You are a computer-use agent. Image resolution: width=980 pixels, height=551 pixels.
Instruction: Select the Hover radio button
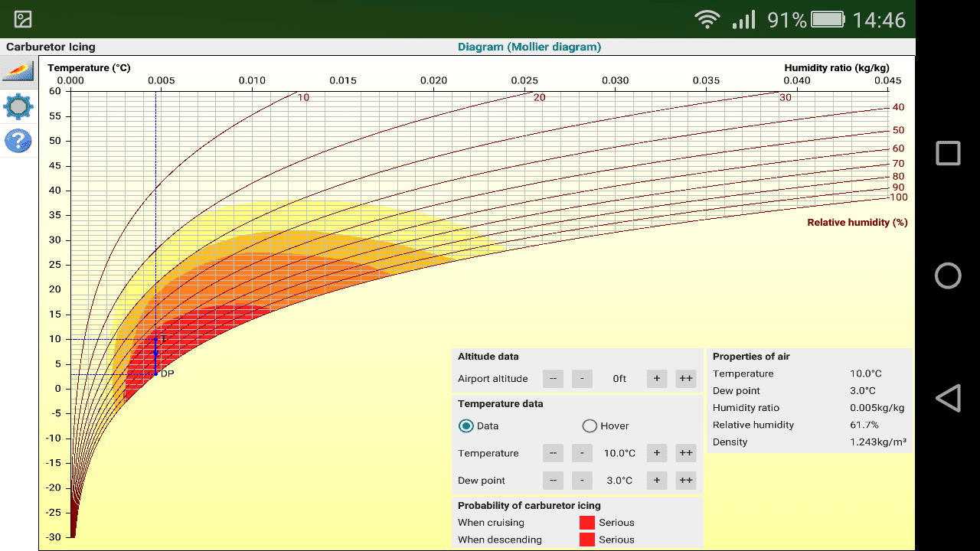click(x=590, y=426)
